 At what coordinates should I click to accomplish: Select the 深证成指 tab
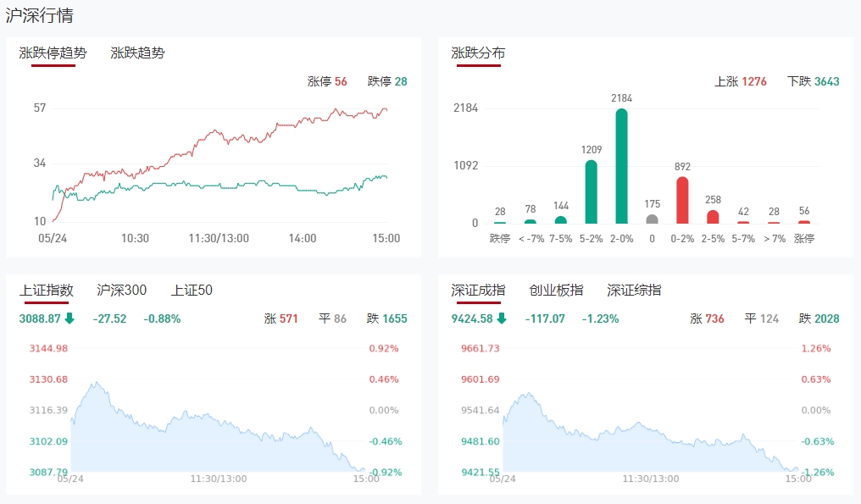(x=478, y=290)
